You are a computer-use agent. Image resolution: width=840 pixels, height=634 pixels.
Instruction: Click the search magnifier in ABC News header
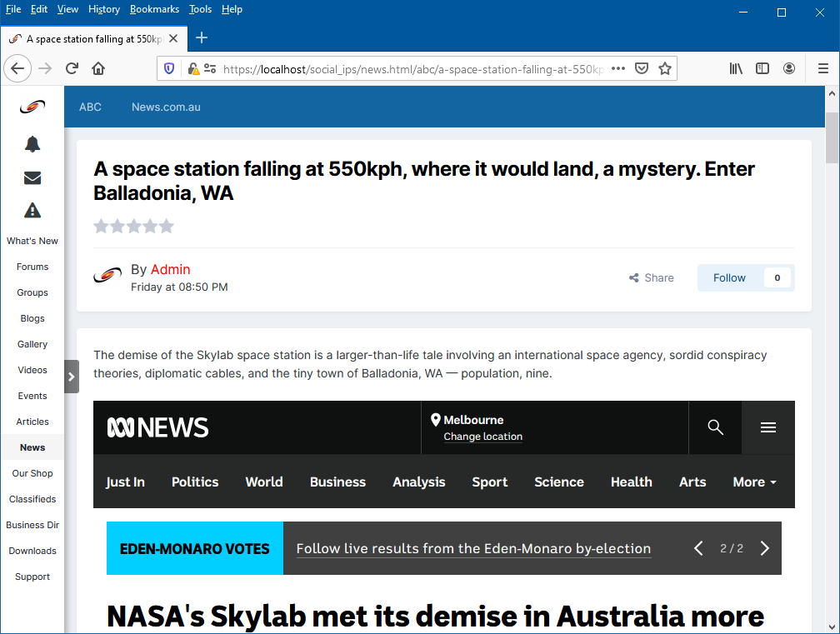(x=715, y=427)
